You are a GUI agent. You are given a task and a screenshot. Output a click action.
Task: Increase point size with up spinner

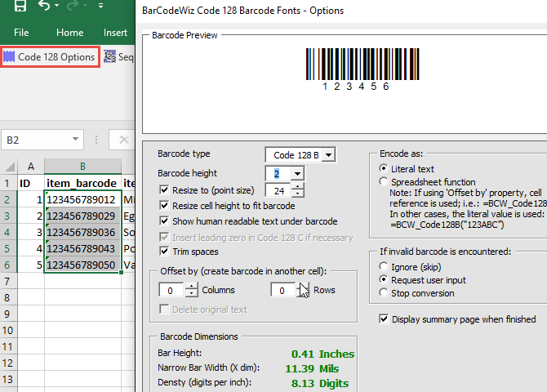tap(297, 187)
